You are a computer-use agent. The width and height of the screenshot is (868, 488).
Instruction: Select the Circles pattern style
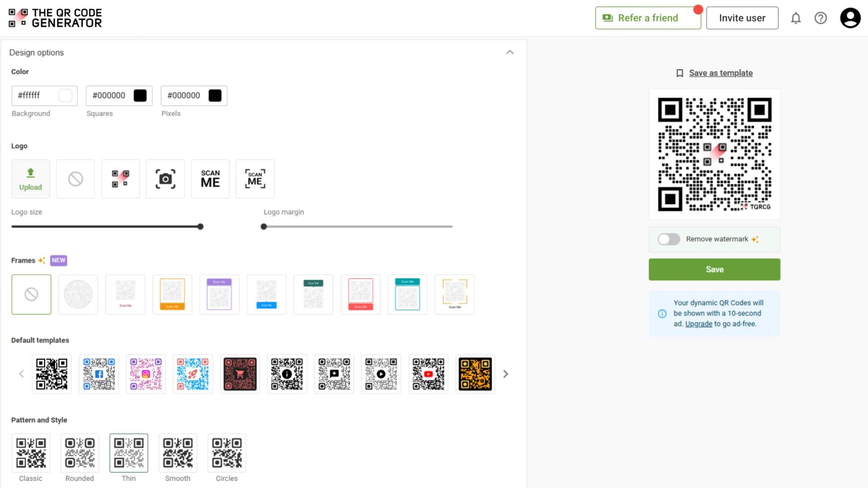(226, 453)
